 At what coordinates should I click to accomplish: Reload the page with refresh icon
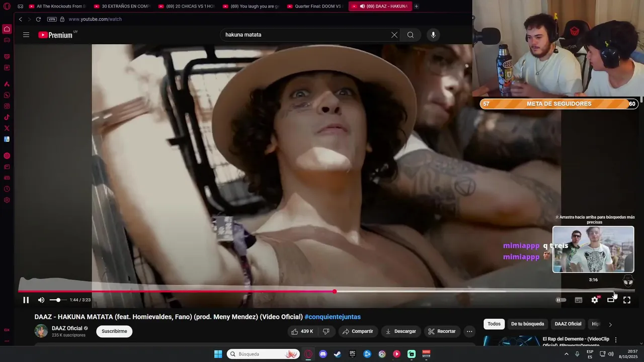coord(38,19)
